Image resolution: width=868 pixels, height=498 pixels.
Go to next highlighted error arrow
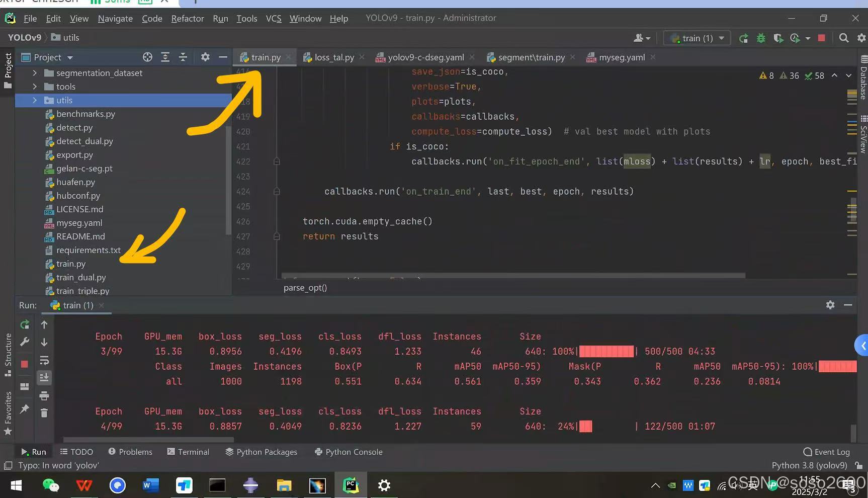pos(849,75)
